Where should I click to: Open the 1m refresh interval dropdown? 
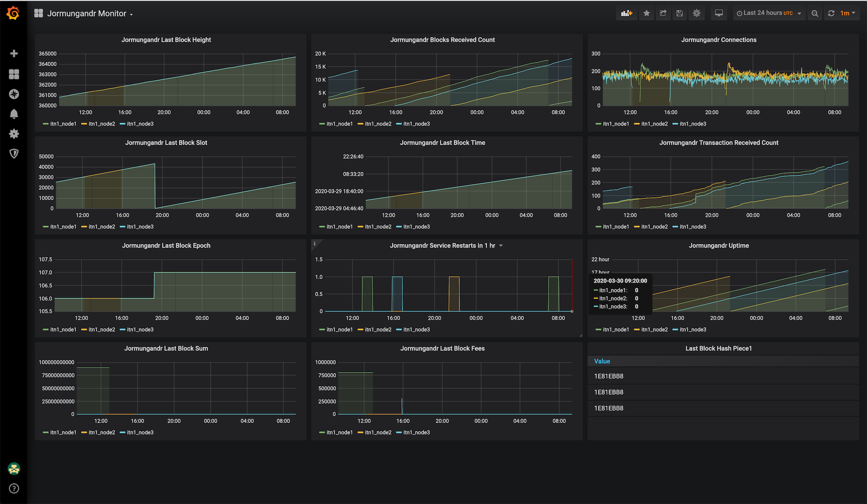[848, 13]
